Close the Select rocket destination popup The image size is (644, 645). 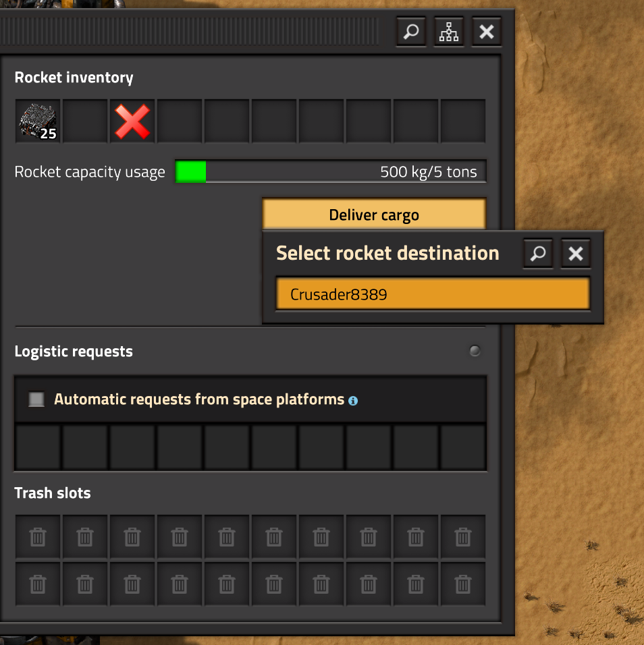[x=576, y=254]
